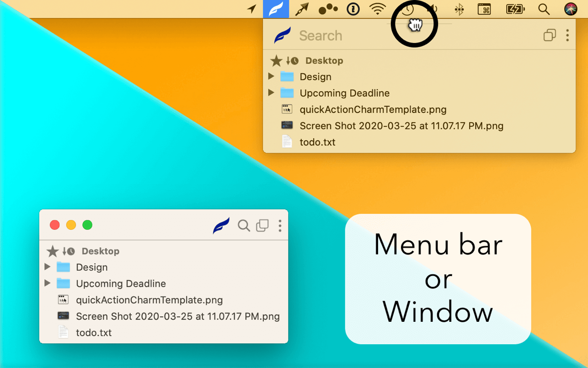Click the Wi-Fi icon in menu bar
Screen dimensions: 588x368
tap(378, 9)
